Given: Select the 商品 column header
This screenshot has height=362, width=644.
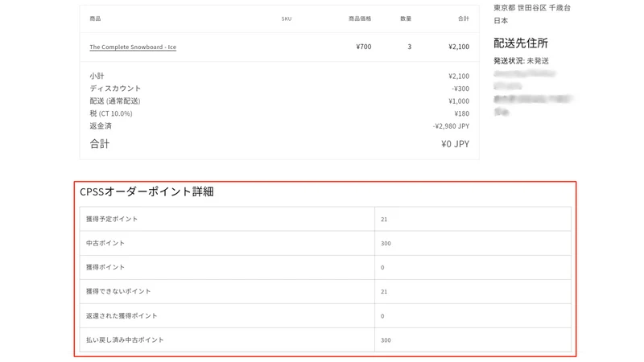Looking at the screenshot, I should (95, 19).
